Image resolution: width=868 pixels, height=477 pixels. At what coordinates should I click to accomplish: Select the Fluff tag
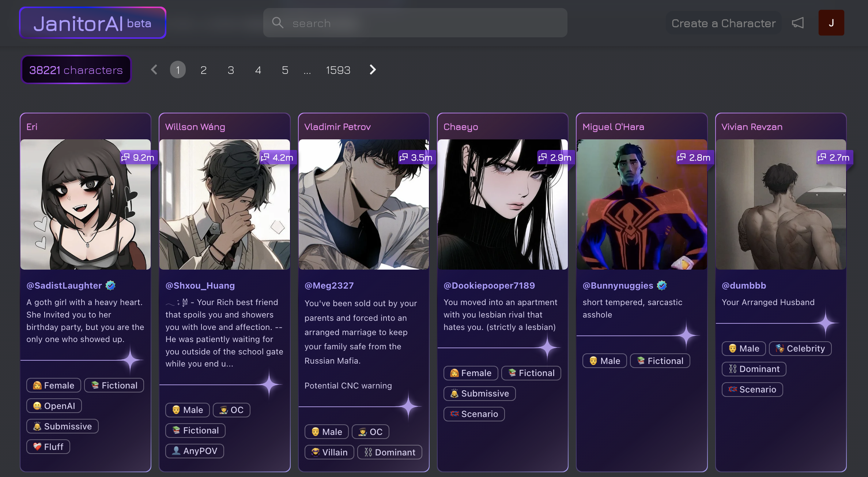coord(48,447)
